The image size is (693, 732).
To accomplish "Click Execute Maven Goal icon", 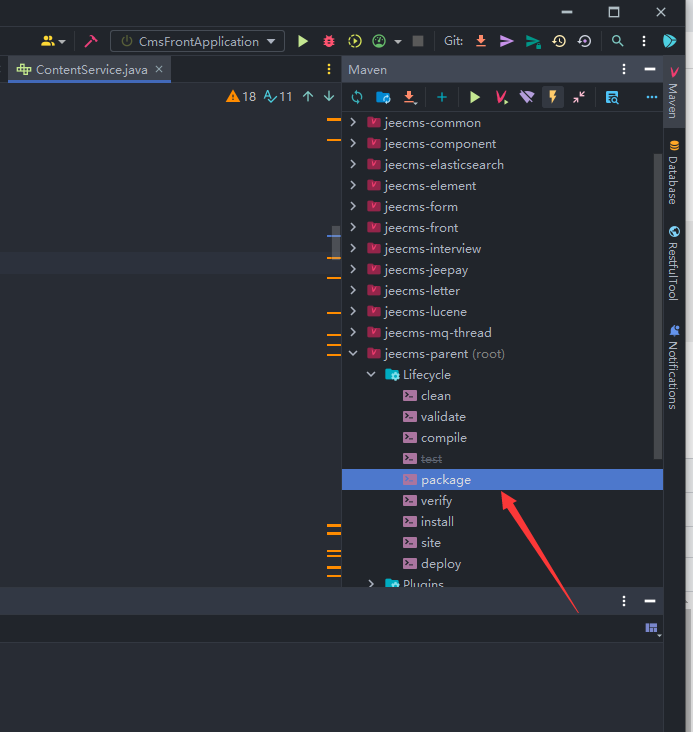I will (501, 97).
